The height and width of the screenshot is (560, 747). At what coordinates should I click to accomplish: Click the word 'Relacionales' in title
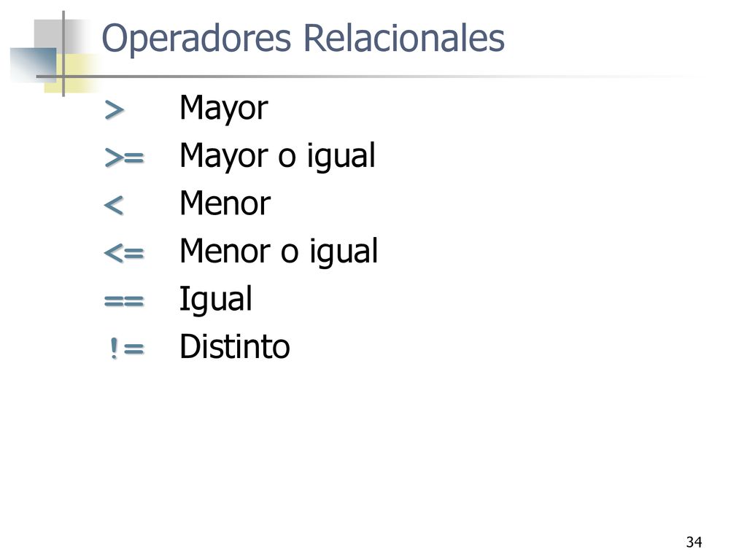pyautogui.click(x=404, y=37)
